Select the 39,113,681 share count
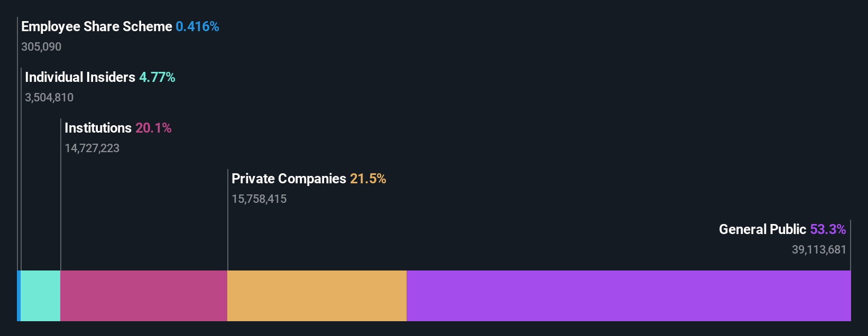Image resolution: width=868 pixels, height=336 pixels. (819, 249)
